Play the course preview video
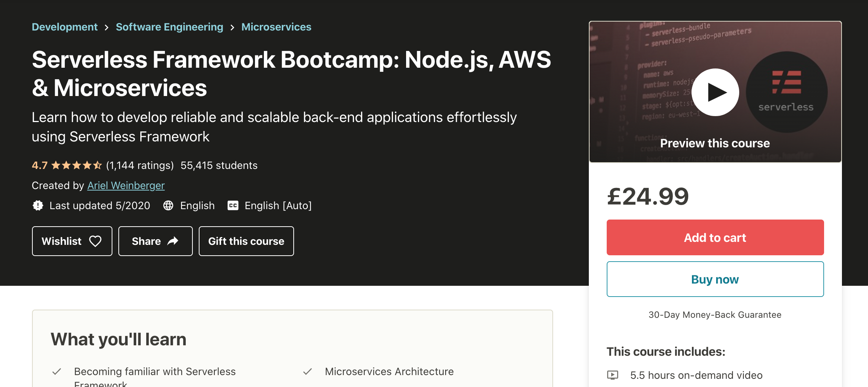The image size is (868, 387). coord(715,92)
